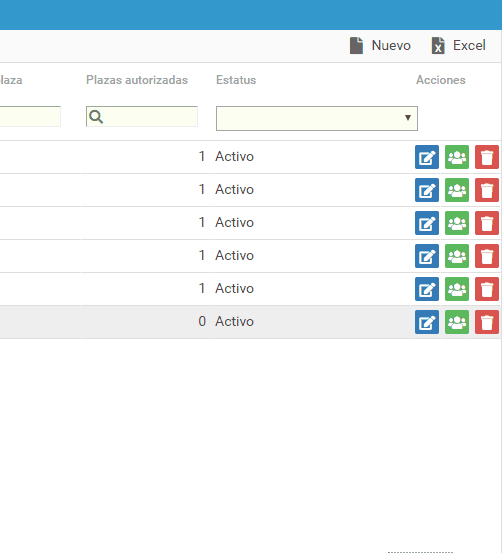Delete the row with 0 plazas autorizadas
Viewport: 502px width, 553px height.
click(x=487, y=322)
